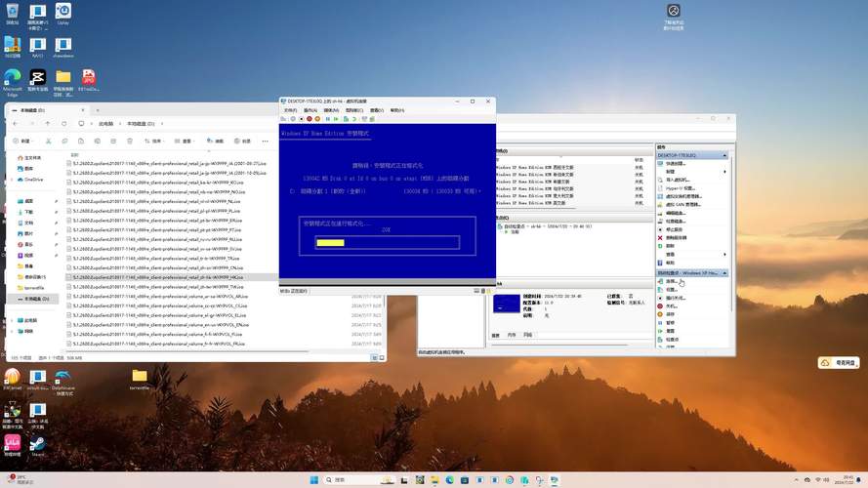
Task: Click Connect in the Hyper-V VM actions
Action: [671, 282]
